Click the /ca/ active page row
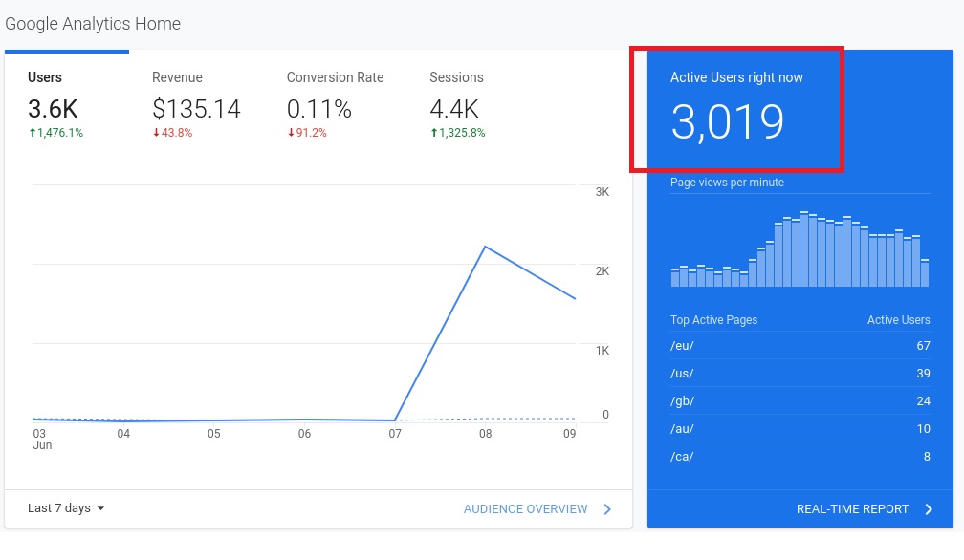Viewport: 964px width, 560px height. point(800,456)
